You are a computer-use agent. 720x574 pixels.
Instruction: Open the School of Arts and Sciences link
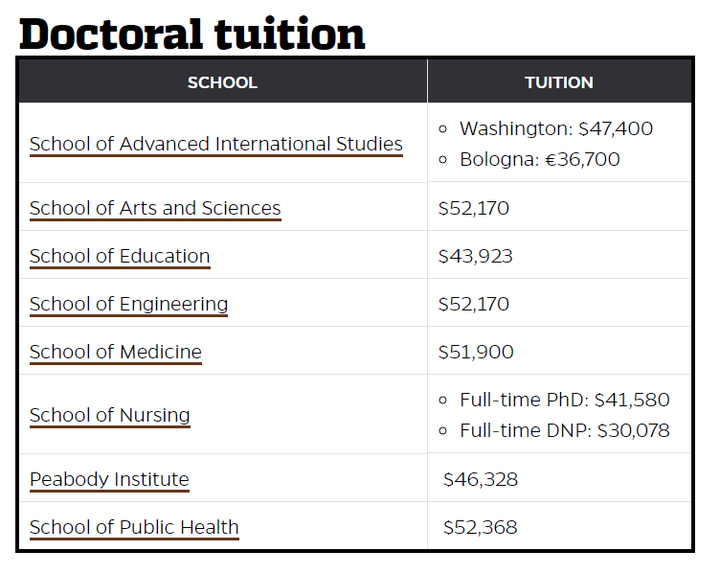click(155, 208)
